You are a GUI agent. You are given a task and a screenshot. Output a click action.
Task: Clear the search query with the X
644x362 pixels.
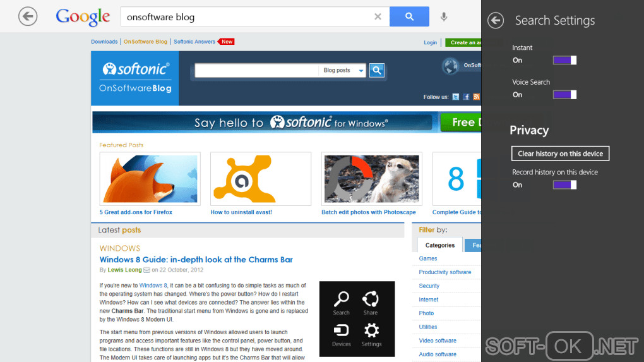pos(378,16)
